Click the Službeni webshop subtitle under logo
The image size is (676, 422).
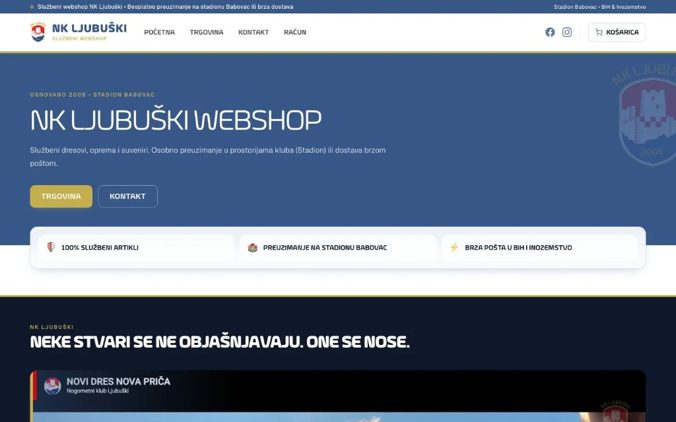tap(79, 38)
